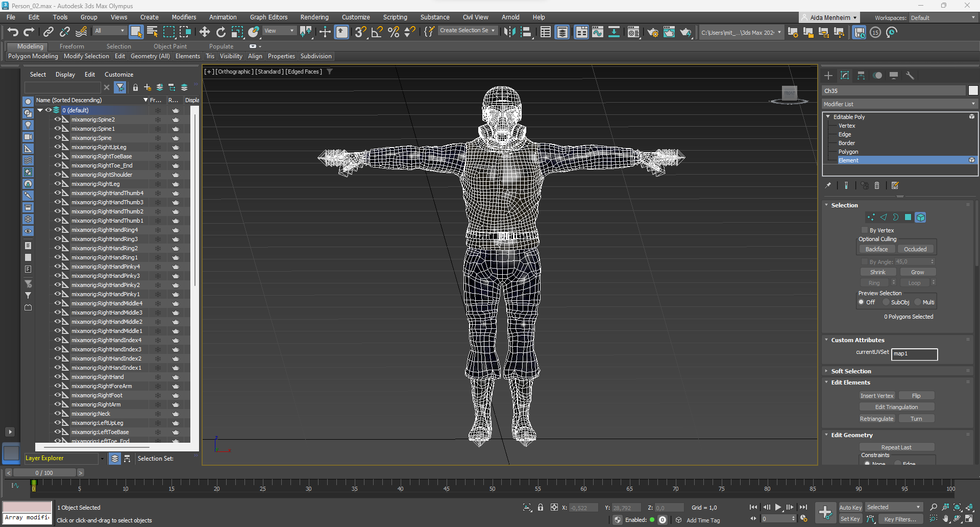Toggle the By Vertex checkbox
980x527 pixels.
click(x=864, y=230)
